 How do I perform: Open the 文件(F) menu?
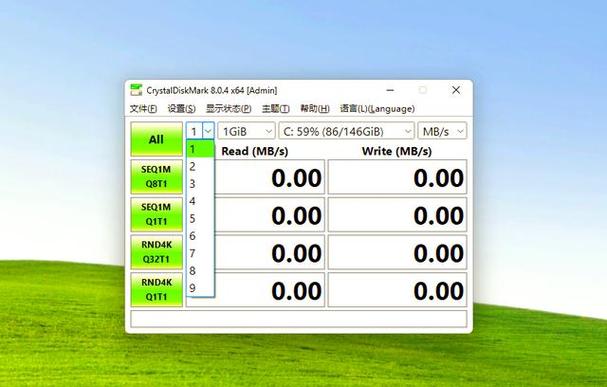pyautogui.click(x=143, y=109)
